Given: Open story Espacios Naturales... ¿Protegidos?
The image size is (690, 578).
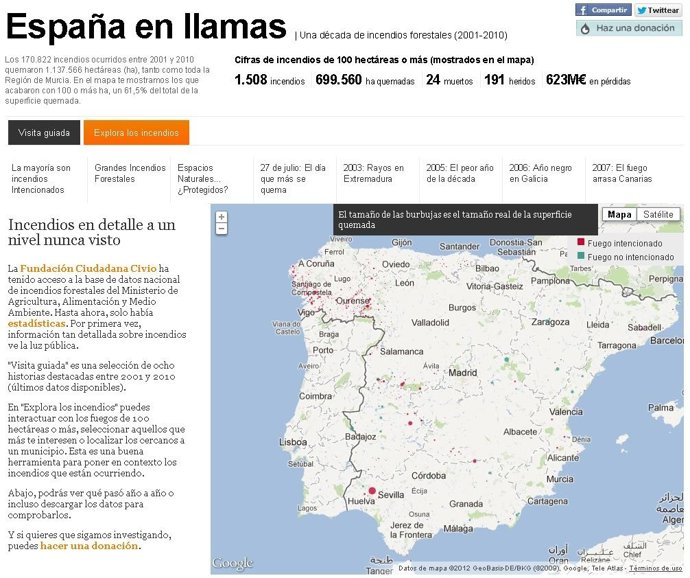Looking at the screenshot, I should coord(203,179).
